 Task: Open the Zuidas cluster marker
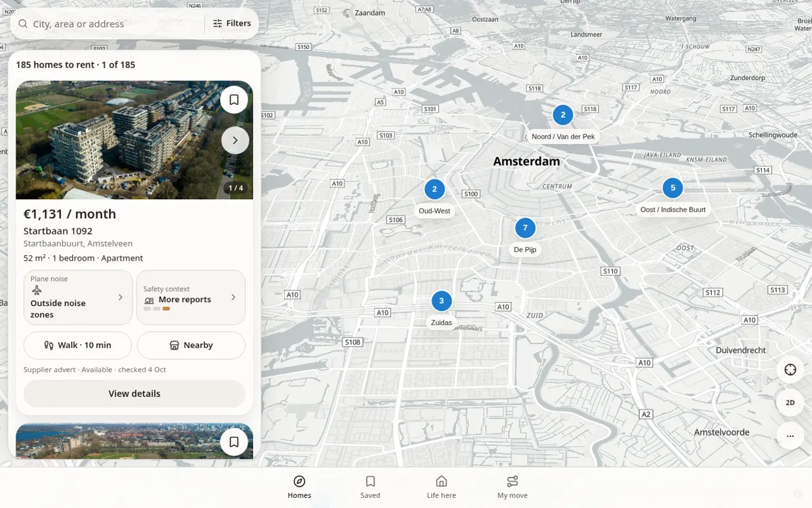pos(441,301)
